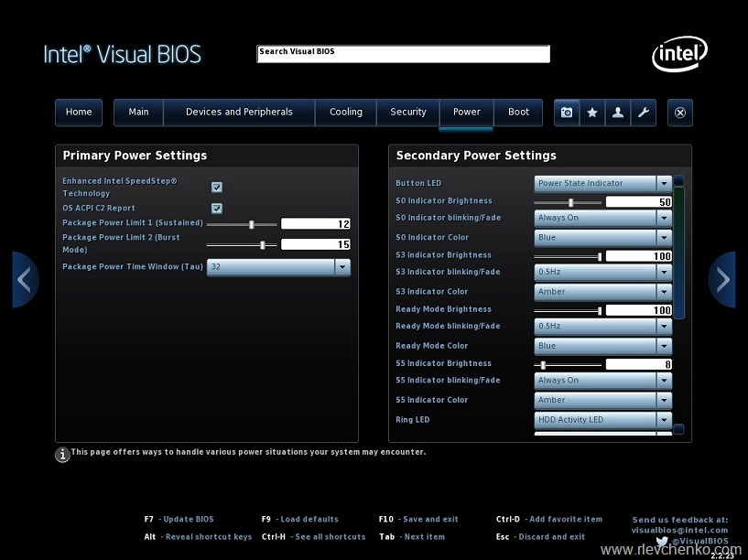Open the Ring LED dropdown

coord(666,419)
